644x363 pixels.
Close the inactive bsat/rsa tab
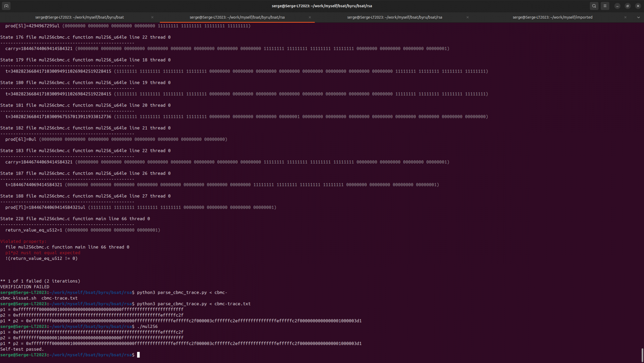point(468,17)
